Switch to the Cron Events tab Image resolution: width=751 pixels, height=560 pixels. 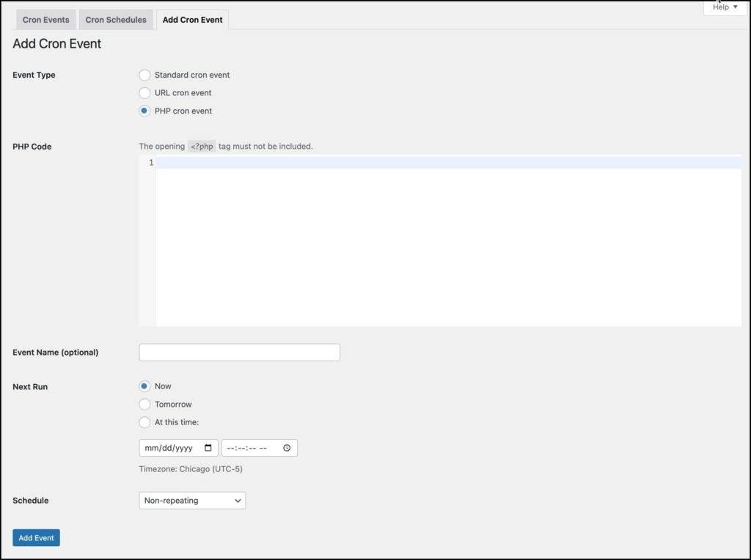(45, 20)
